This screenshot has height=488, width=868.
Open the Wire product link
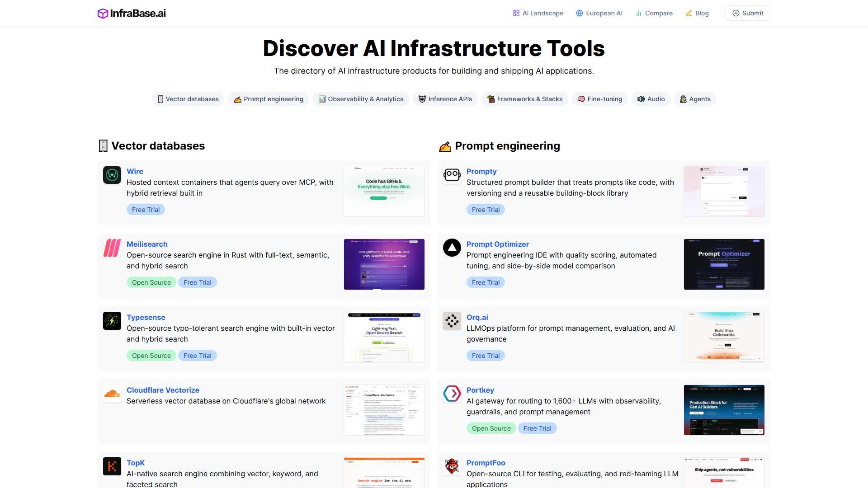point(135,171)
